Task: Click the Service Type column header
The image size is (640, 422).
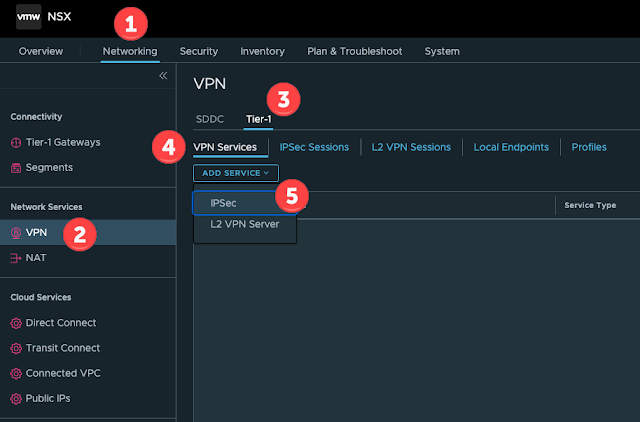Action: 590,205
